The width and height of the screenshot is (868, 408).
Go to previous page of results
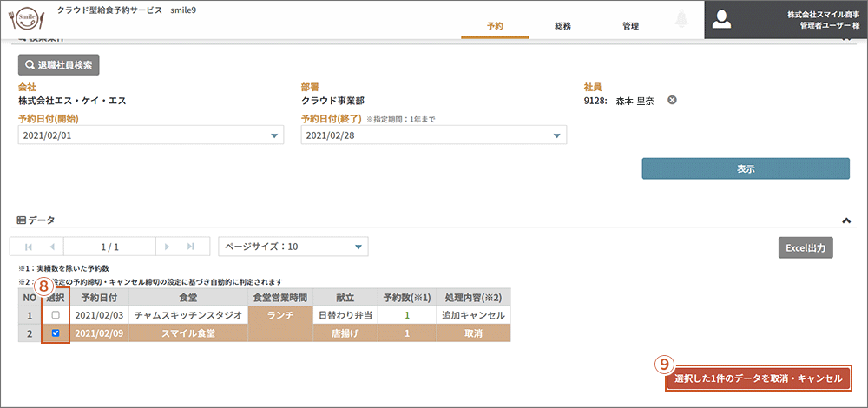51,247
